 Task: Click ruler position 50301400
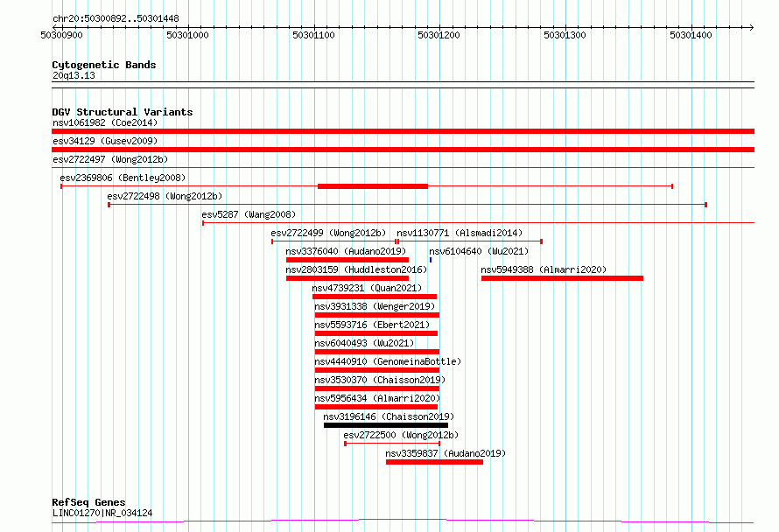click(691, 35)
